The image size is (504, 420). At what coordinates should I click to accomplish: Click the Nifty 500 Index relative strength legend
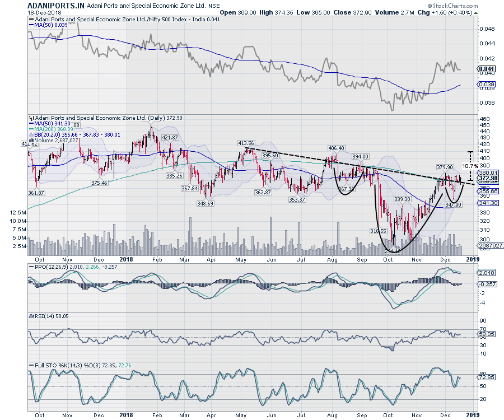124,19
